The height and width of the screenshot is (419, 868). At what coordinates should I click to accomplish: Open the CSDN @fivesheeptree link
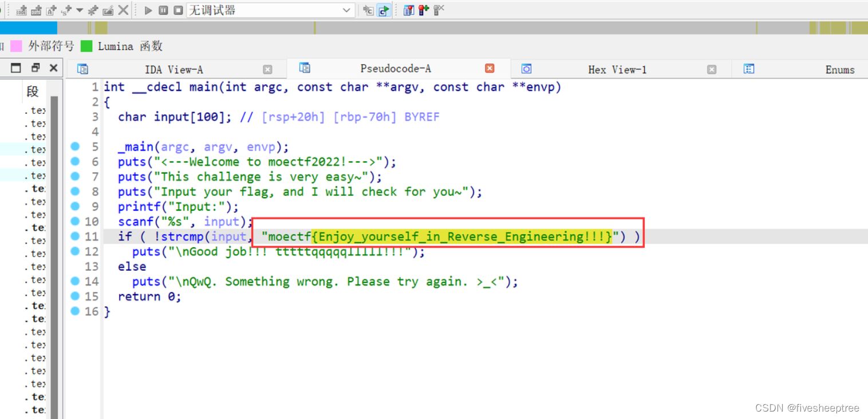click(x=807, y=408)
